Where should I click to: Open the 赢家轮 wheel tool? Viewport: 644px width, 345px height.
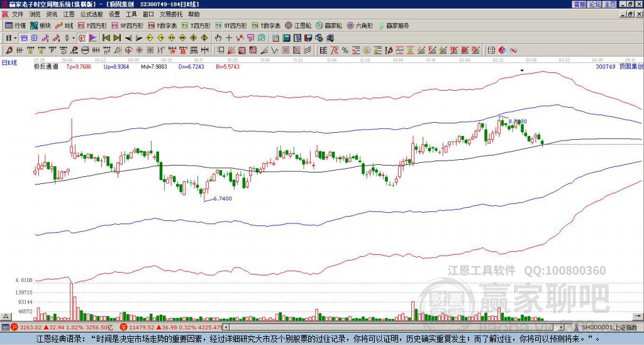click(328, 25)
